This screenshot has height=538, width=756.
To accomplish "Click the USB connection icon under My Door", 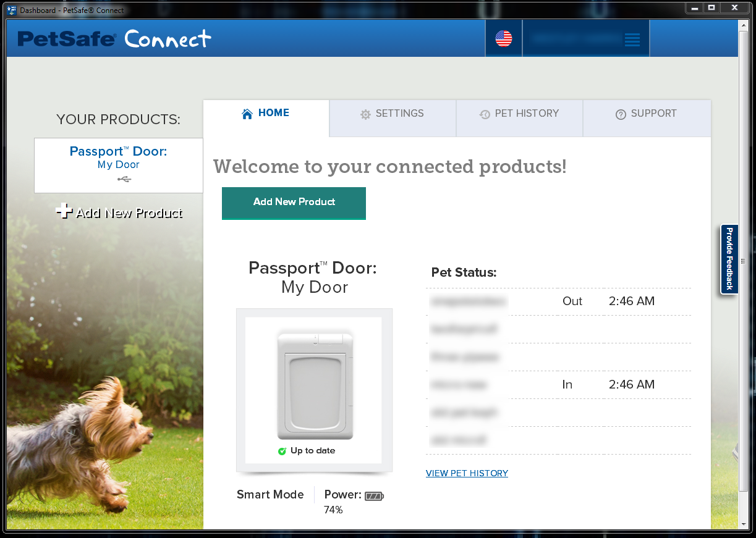I will pyautogui.click(x=124, y=180).
